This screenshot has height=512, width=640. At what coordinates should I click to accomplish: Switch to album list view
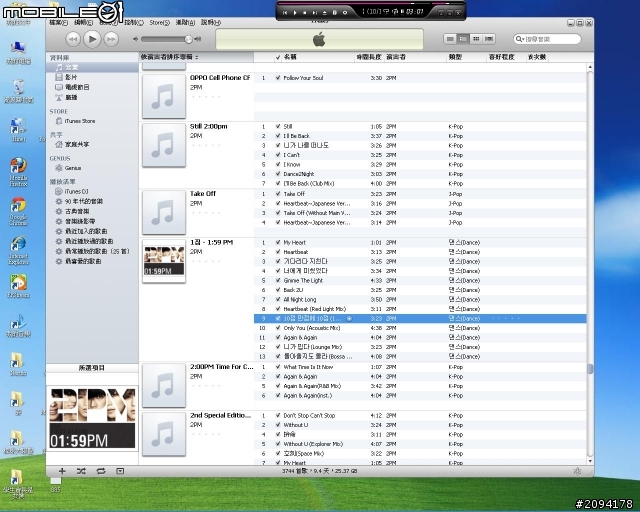[x=463, y=39]
